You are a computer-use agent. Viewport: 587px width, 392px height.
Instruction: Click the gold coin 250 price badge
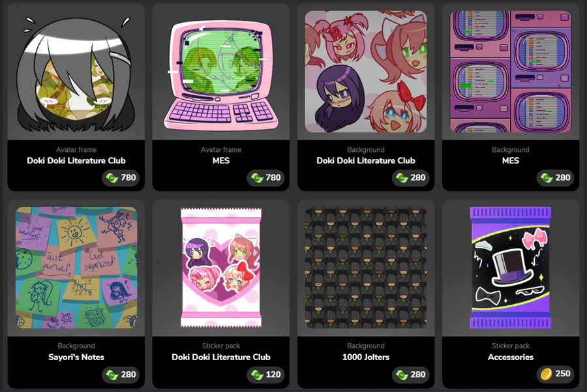(x=556, y=374)
